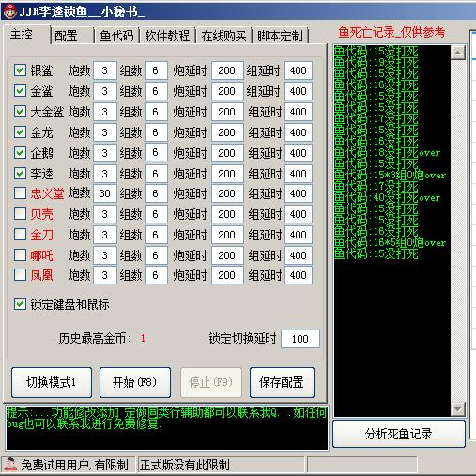Open the 鱼代码 tab

click(x=116, y=36)
